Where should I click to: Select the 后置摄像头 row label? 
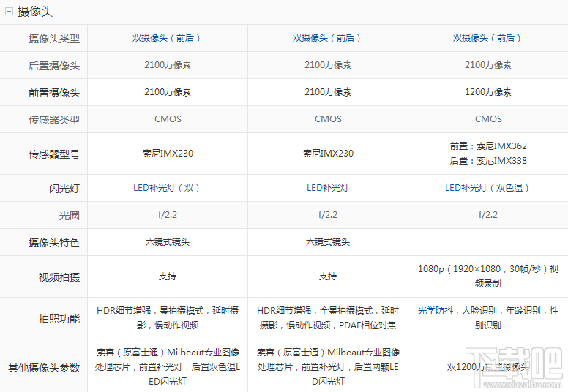pyautogui.click(x=54, y=66)
